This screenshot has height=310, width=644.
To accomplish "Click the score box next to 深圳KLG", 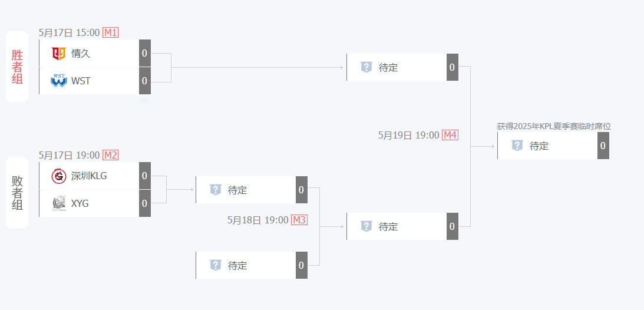I will [144, 176].
